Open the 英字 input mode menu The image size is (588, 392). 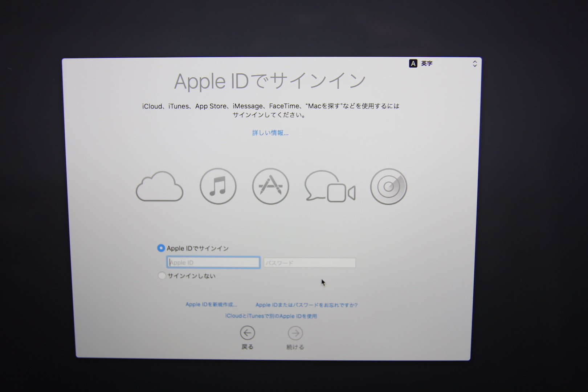point(427,64)
